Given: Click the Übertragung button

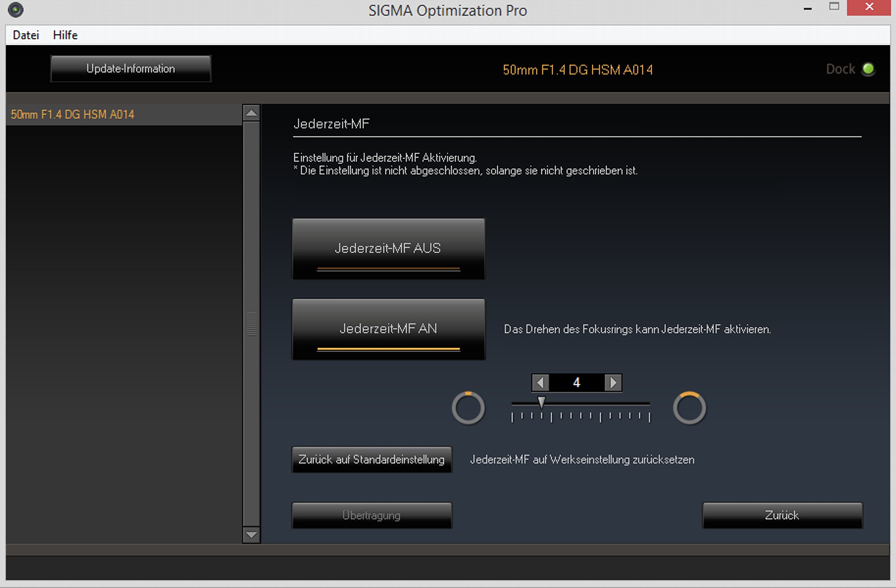Looking at the screenshot, I should click(x=372, y=515).
